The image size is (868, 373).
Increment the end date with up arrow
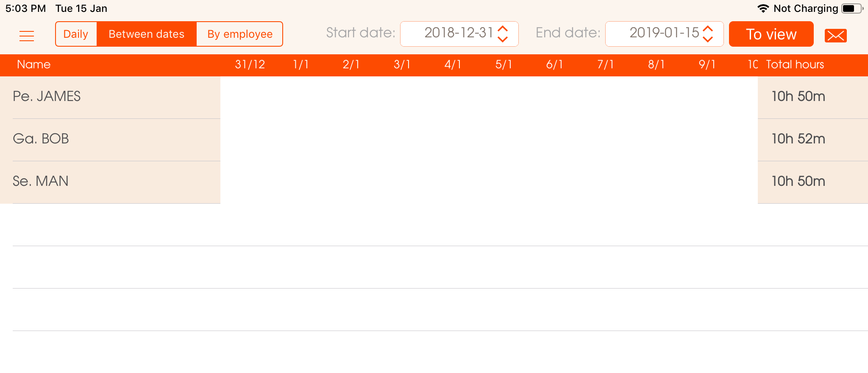(708, 28)
